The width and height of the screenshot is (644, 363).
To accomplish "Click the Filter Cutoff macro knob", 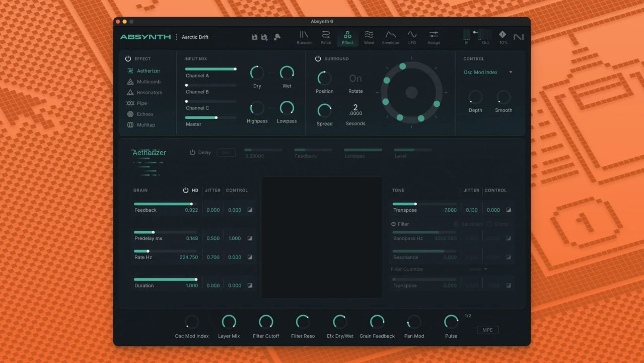I will point(266,322).
